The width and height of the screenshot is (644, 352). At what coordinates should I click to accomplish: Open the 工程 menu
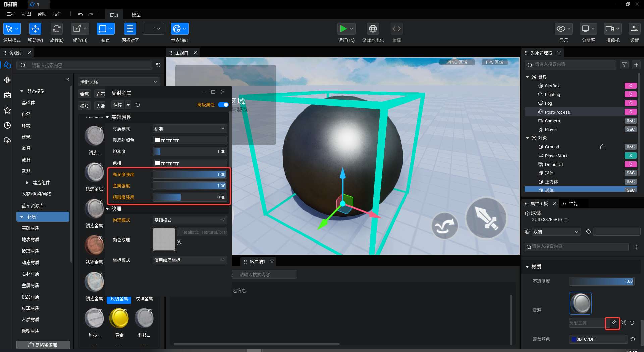click(x=11, y=14)
